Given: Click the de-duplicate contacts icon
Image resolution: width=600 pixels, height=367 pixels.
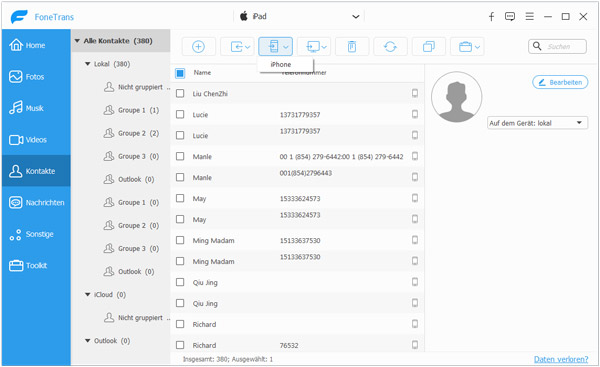Looking at the screenshot, I should click(429, 47).
